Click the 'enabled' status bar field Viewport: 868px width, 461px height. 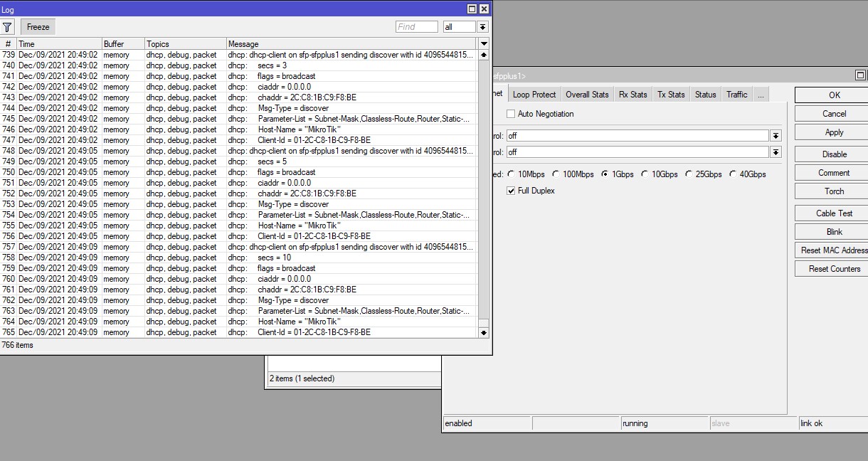[487, 423]
